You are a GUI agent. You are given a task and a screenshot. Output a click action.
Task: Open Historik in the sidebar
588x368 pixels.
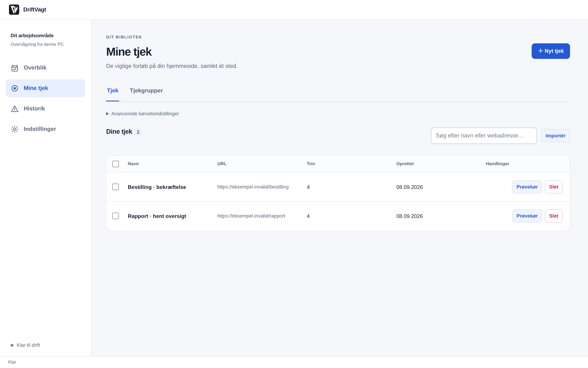46,109
